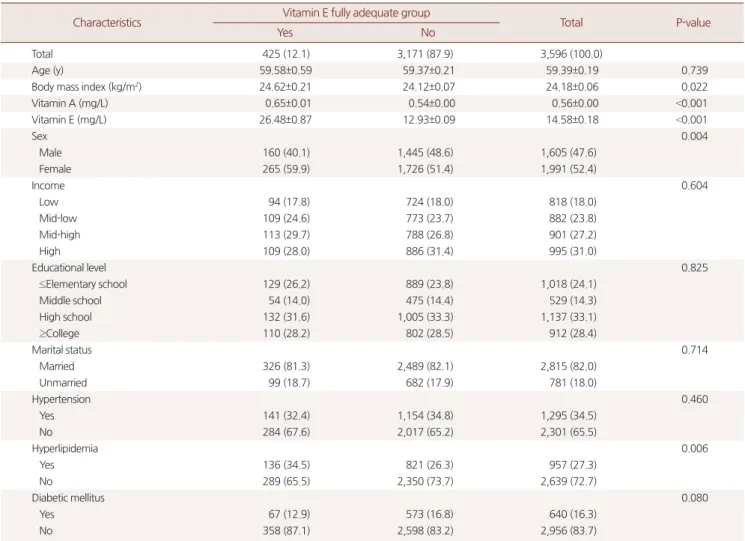
Task: Click the value '2,815 (82.0)'
Action: [x=569, y=366]
